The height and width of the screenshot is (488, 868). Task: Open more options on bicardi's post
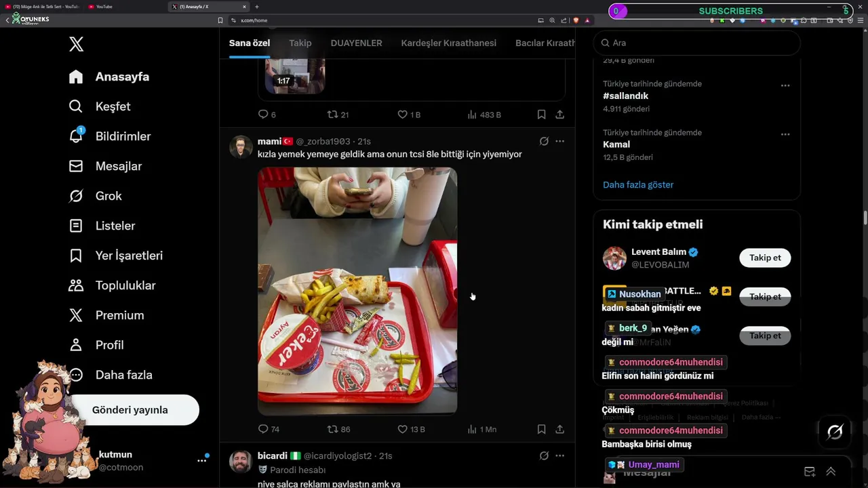[560, 456]
